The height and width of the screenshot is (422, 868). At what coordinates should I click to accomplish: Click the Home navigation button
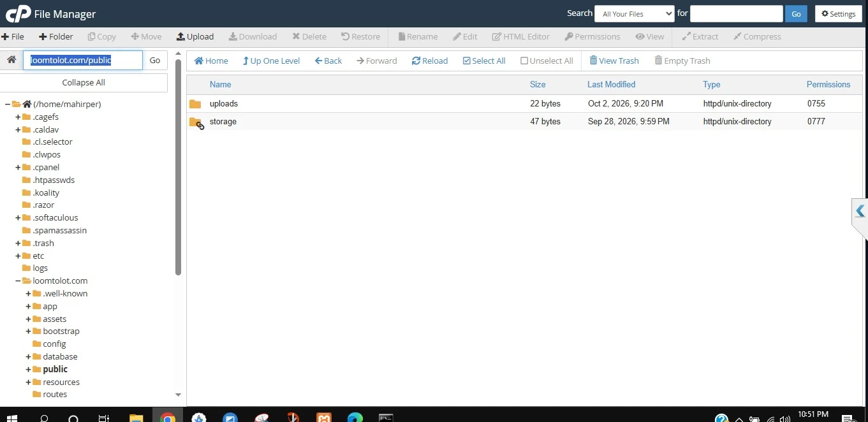point(211,61)
